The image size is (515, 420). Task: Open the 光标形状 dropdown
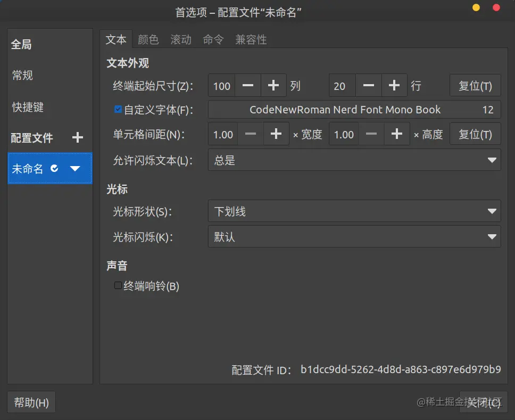(x=354, y=211)
